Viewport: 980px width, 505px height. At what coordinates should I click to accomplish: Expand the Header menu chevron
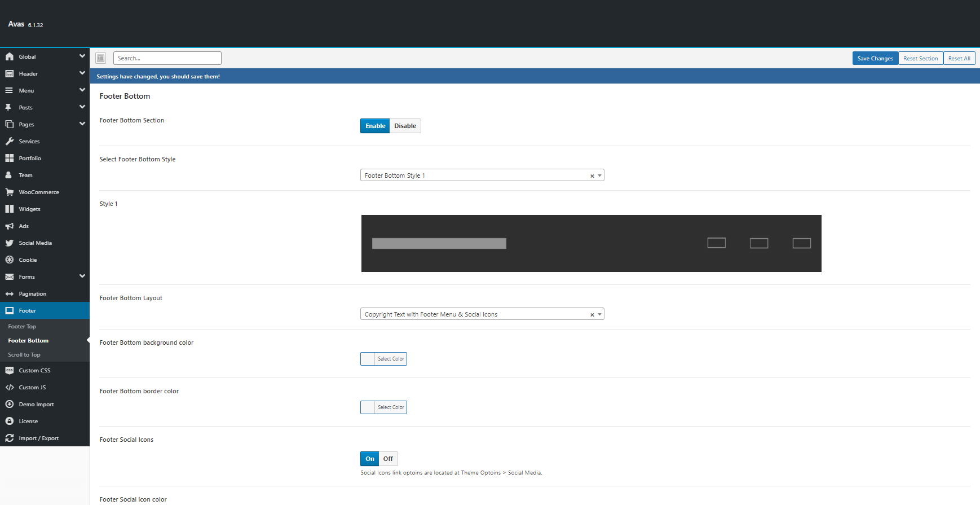(82, 73)
